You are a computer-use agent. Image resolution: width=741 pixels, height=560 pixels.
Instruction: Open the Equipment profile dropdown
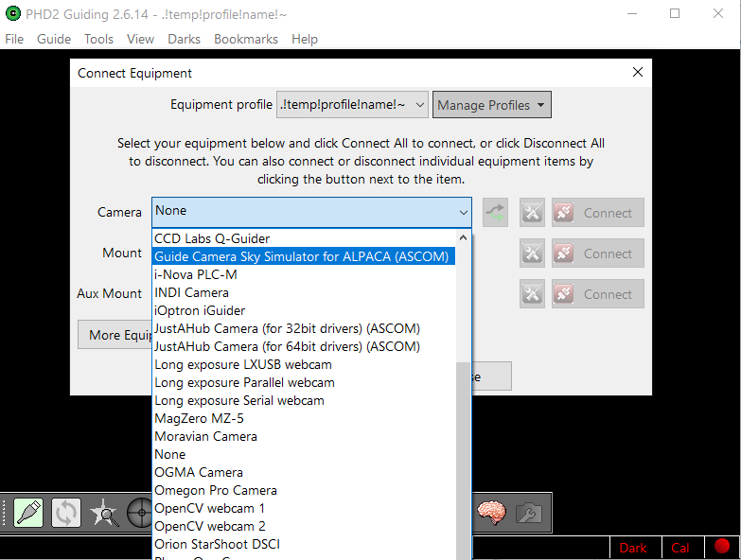coord(353,105)
